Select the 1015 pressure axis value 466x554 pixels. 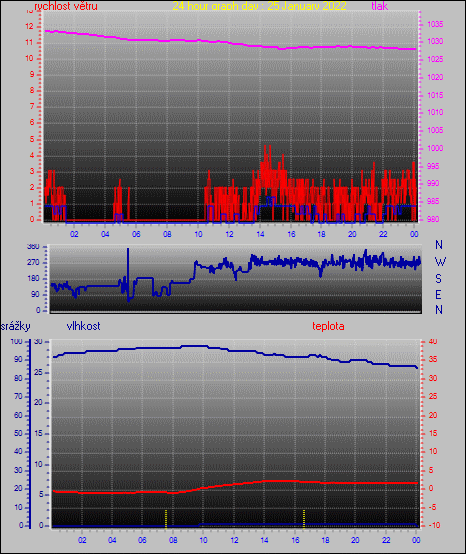435,95
